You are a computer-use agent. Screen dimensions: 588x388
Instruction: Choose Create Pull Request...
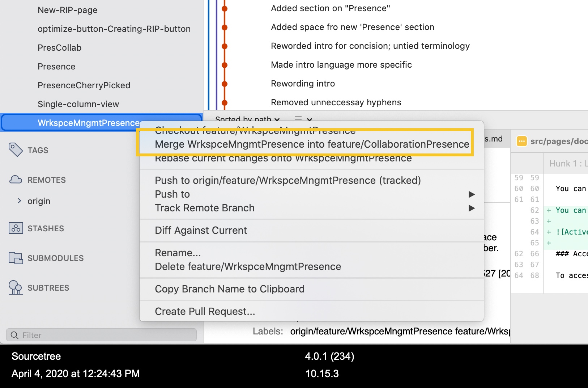[312, 311]
